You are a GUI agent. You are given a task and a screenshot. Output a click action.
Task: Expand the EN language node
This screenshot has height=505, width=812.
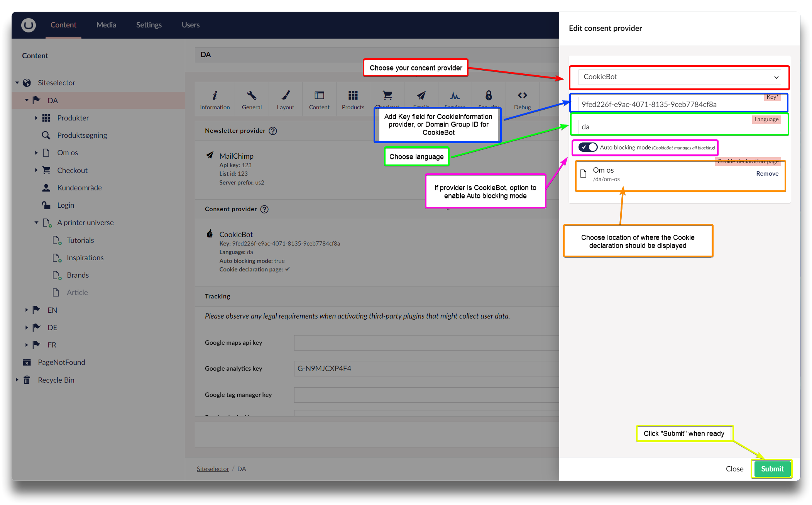click(26, 310)
